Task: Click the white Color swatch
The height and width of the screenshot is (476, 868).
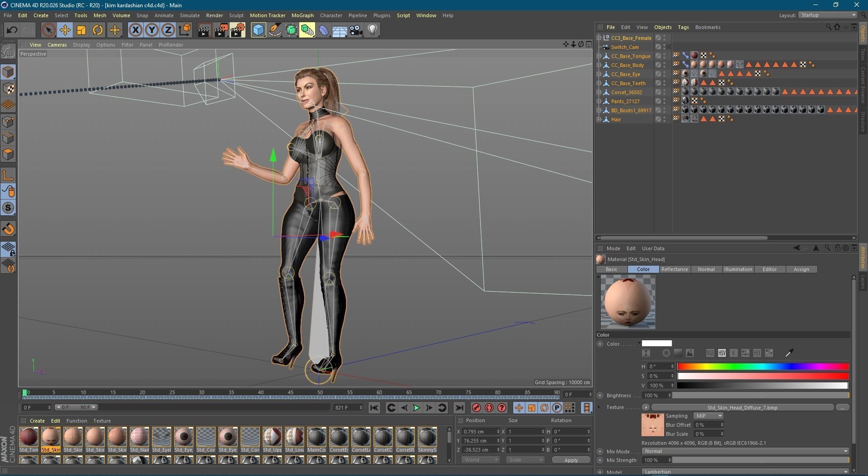Action: coord(656,343)
